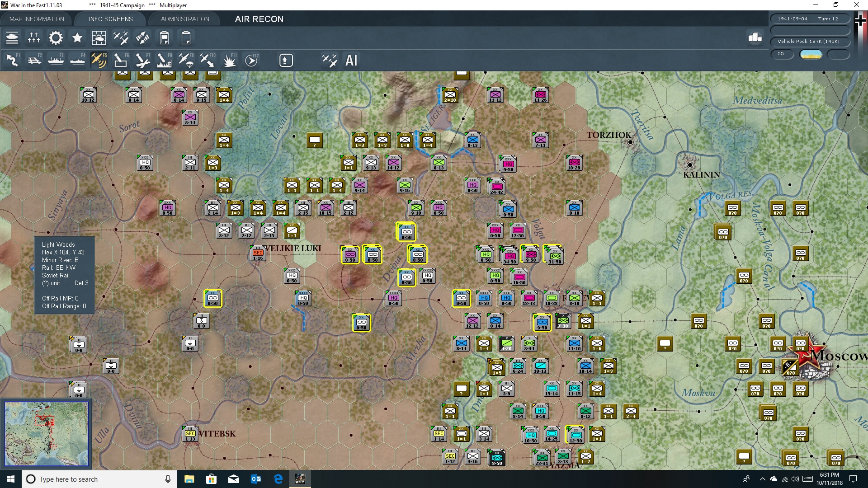Click the gear production icon
The width and height of the screenshot is (868, 488).
(56, 38)
